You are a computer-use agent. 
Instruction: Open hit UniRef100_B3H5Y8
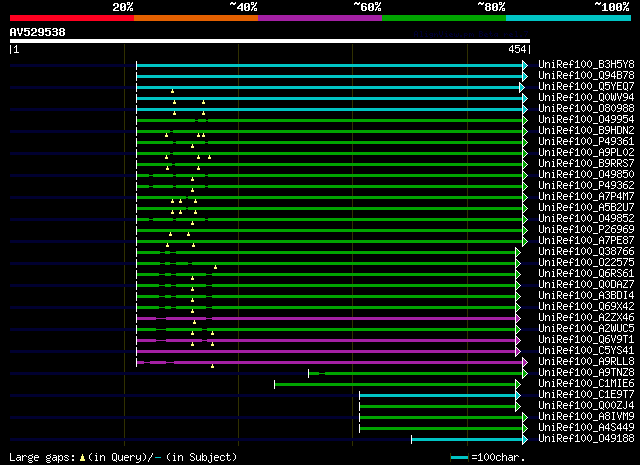[586, 65]
